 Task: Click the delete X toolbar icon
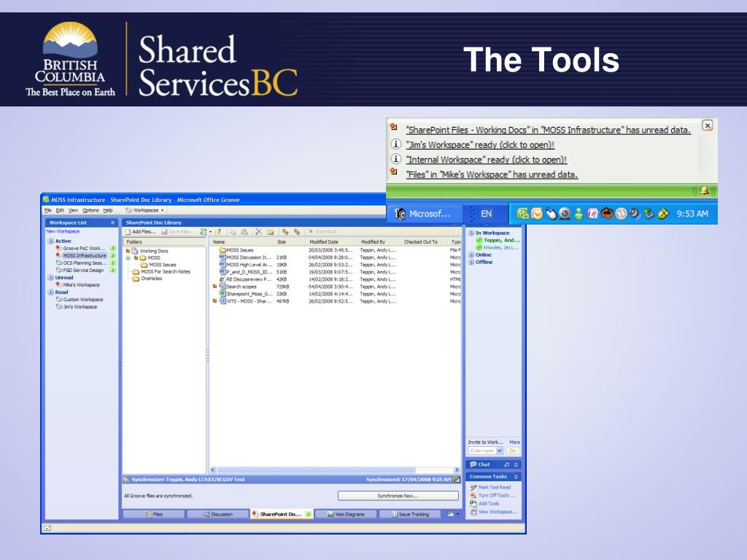[x=258, y=232]
